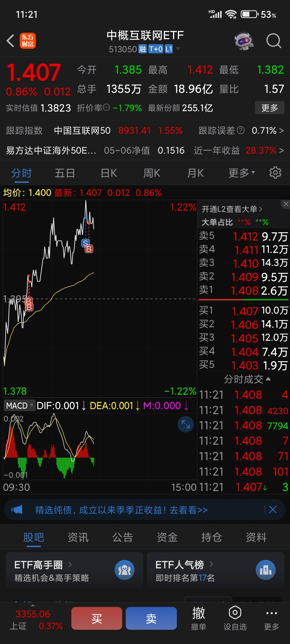Open ETF人气榜 ranking icon
This screenshot has width=290, height=644.
coord(266,570)
